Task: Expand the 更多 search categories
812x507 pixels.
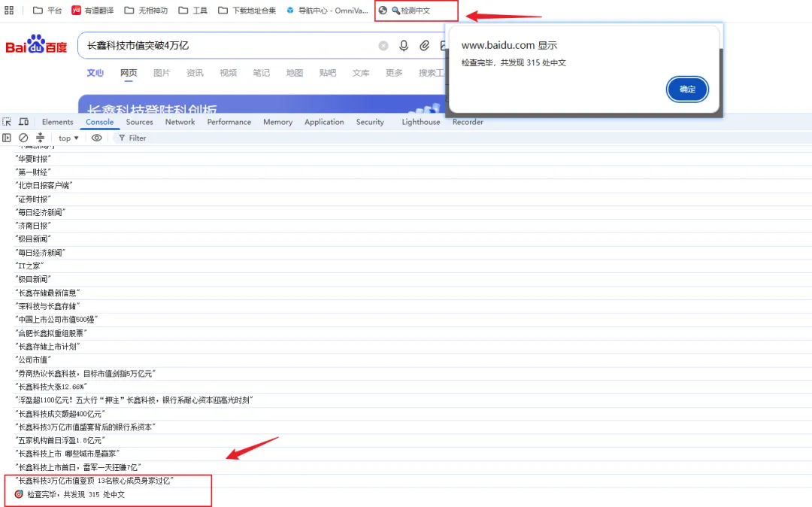Action: (x=393, y=73)
